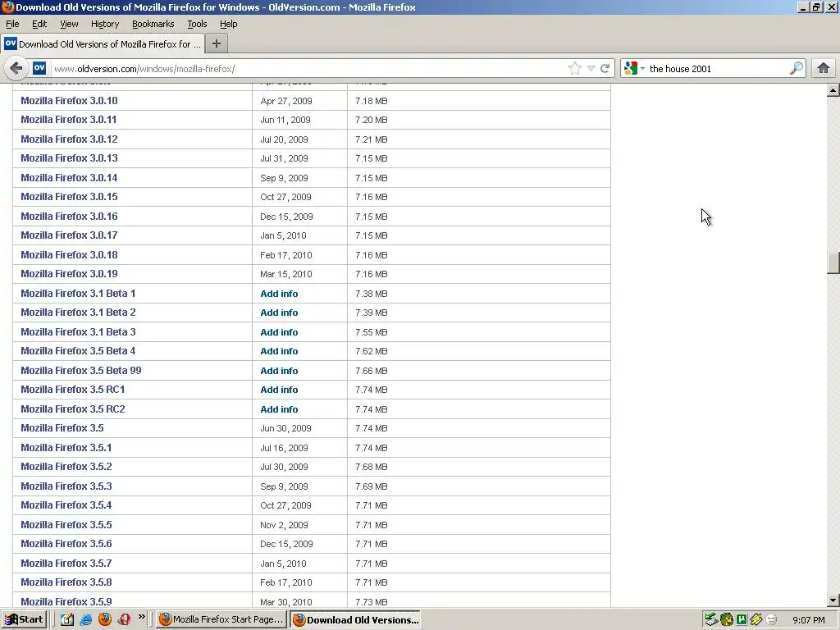Click the date 'Jun 30, 2009'

coord(285,428)
